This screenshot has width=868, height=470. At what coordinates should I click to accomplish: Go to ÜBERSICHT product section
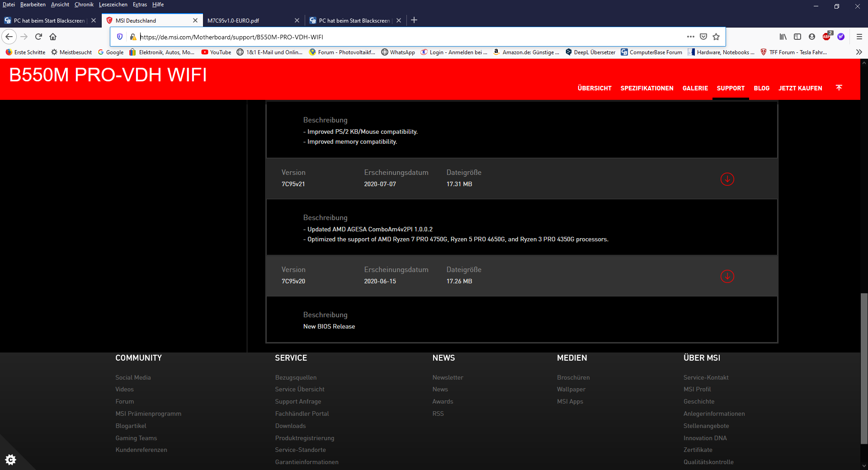tap(594, 88)
